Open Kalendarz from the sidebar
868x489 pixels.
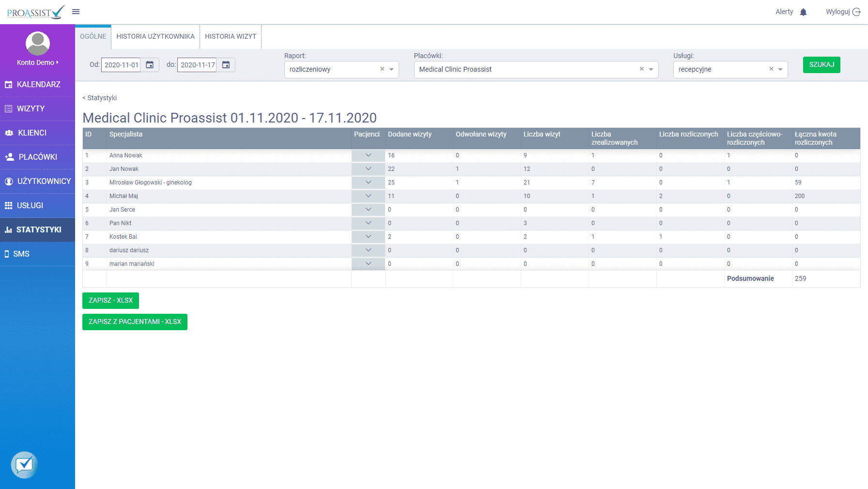[x=38, y=85]
